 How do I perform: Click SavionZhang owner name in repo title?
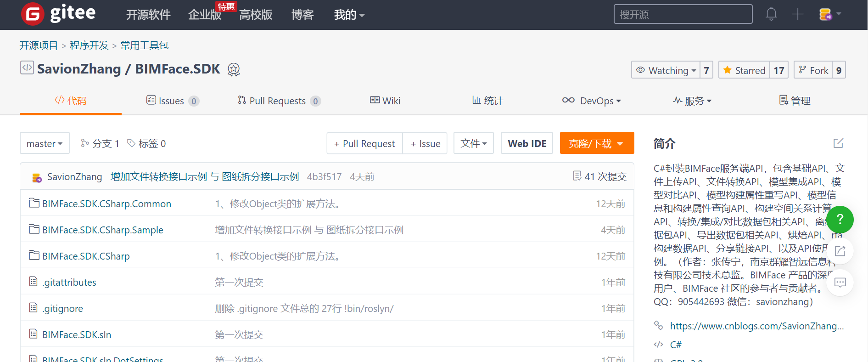[x=79, y=69]
